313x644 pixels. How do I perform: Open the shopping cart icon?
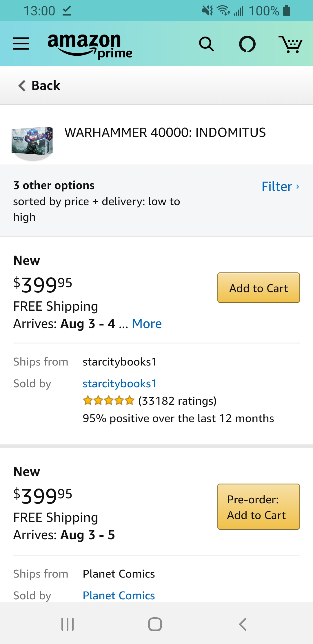(x=290, y=44)
